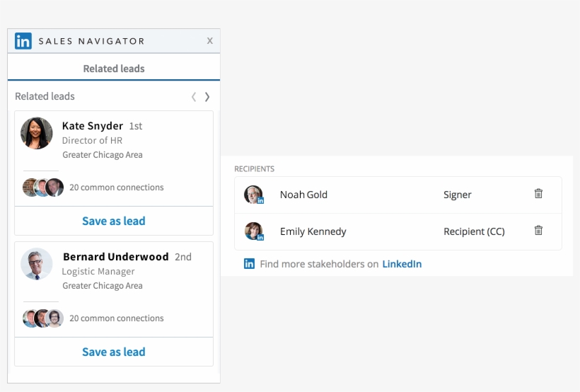Click the 1st degree badge for Kate Snyder

[x=135, y=126]
